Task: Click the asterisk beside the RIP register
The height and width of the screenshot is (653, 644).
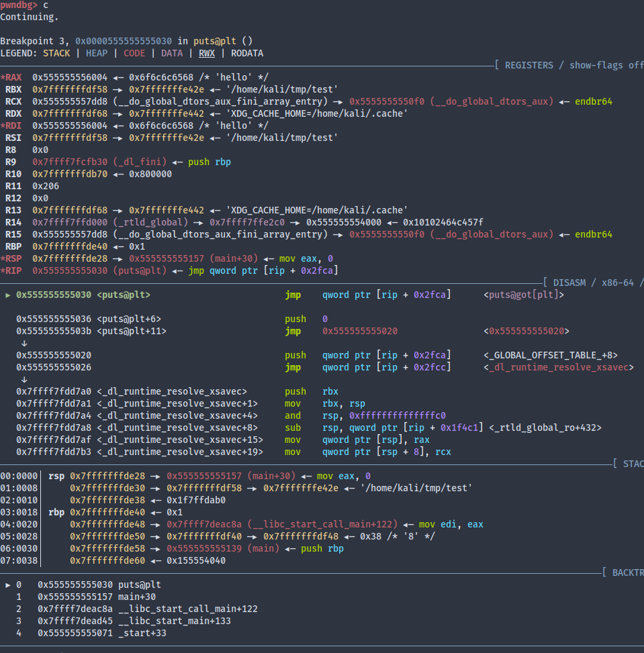Action: tap(3, 270)
